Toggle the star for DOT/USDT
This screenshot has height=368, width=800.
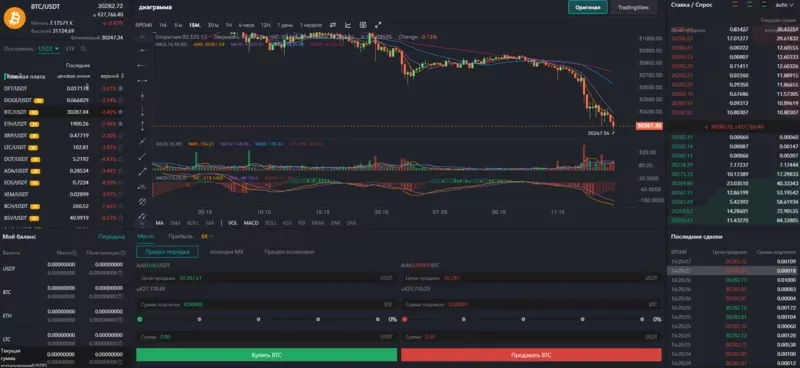point(121,159)
